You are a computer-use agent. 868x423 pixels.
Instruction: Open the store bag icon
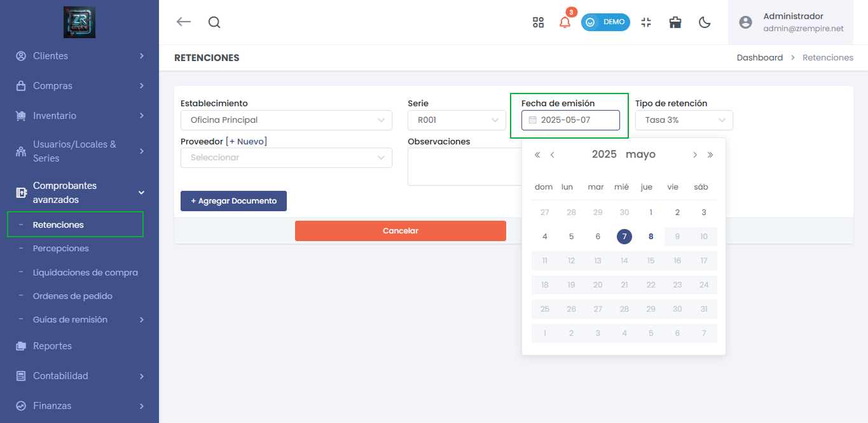[675, 22]
